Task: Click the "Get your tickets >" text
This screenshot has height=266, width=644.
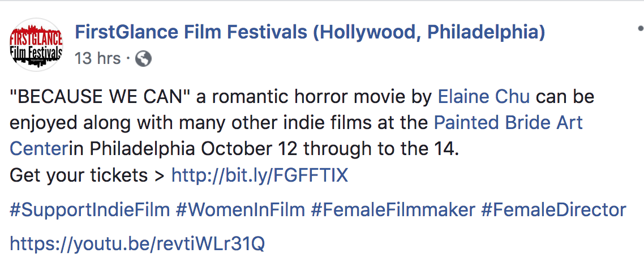Action: (x=87, y=175)
